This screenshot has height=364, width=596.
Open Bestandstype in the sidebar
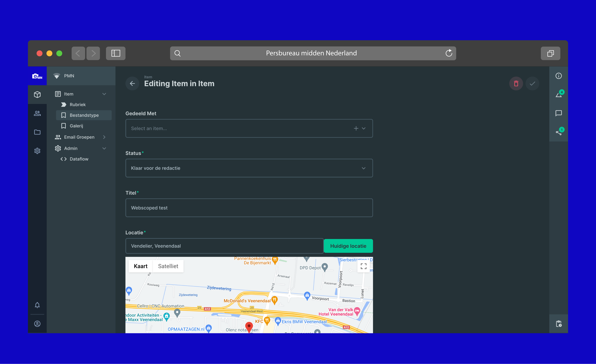coord(84,115)
